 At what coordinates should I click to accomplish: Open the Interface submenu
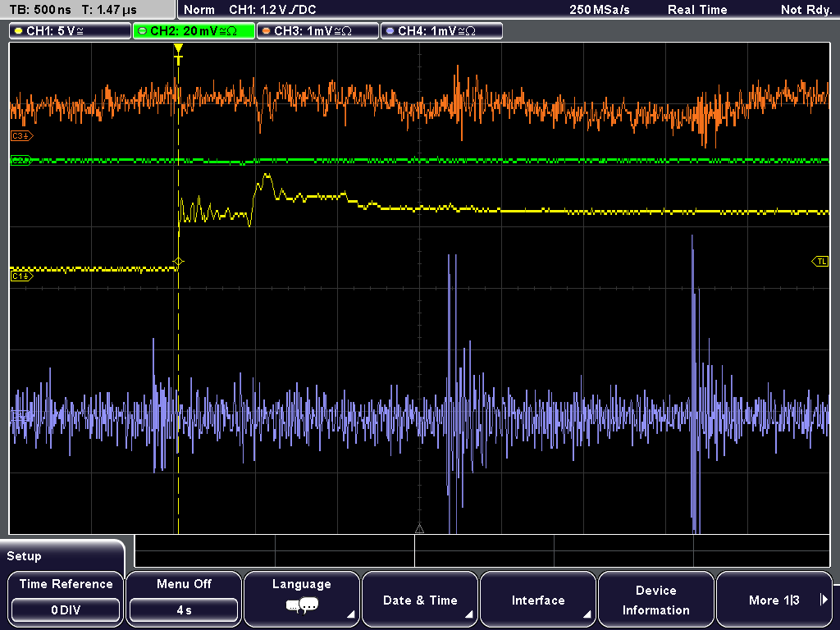pos(538,599)
